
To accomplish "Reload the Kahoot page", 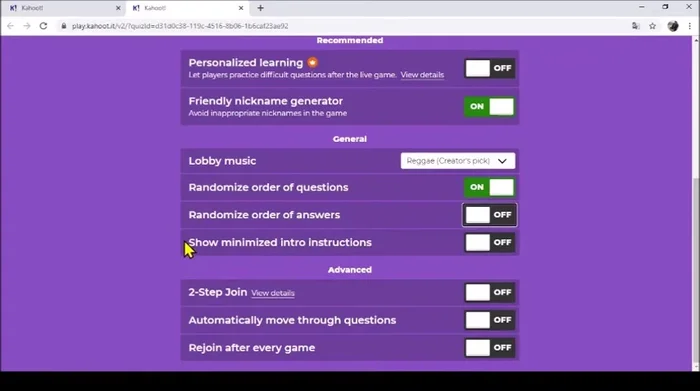I will click(x=43, y=26).
